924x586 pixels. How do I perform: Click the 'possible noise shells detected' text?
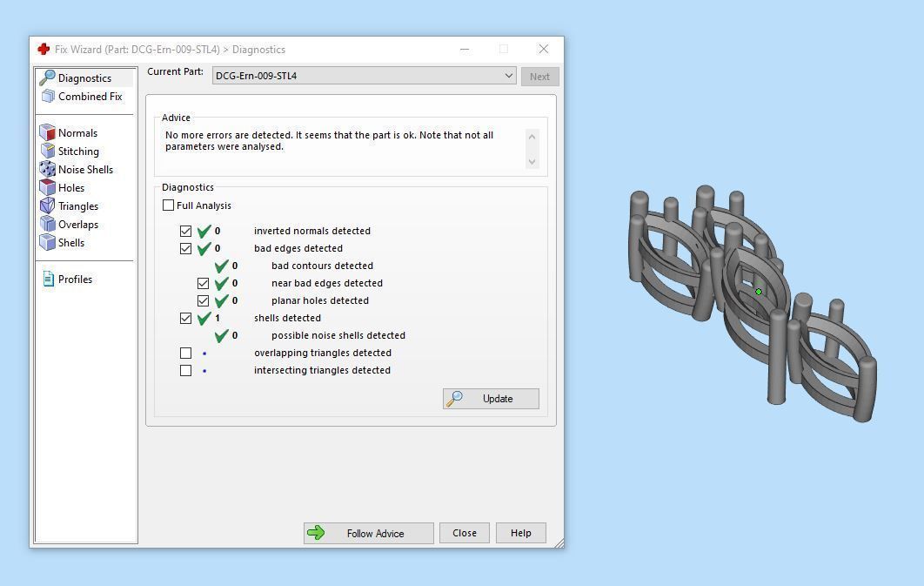tap(338, 335)
